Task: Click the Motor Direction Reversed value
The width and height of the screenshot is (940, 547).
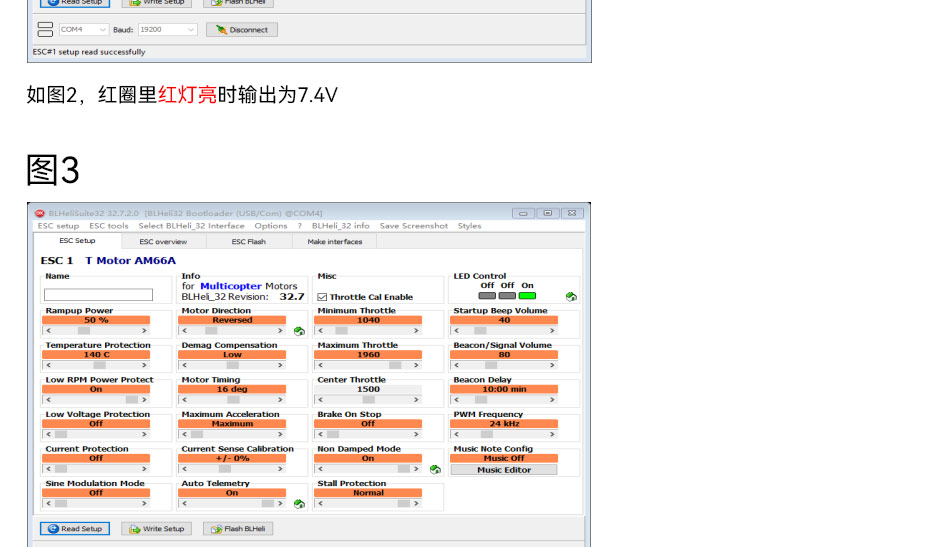Action: click(232, 320)
